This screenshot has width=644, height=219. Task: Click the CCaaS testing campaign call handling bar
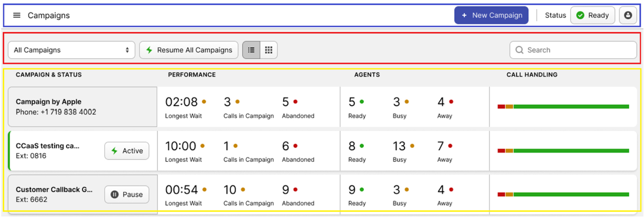pos(563,151)
